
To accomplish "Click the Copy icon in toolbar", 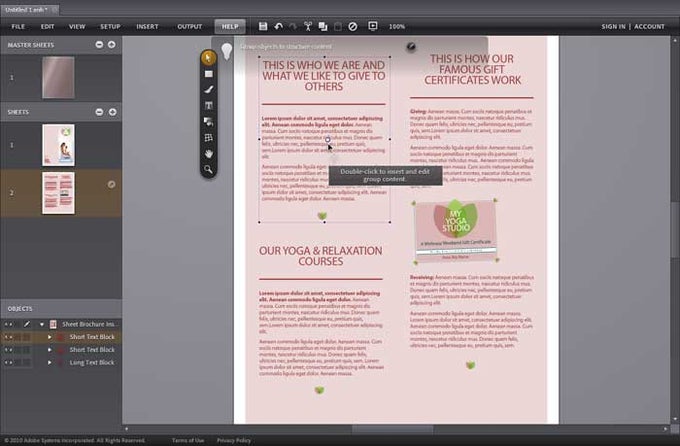I will [323, 26].
